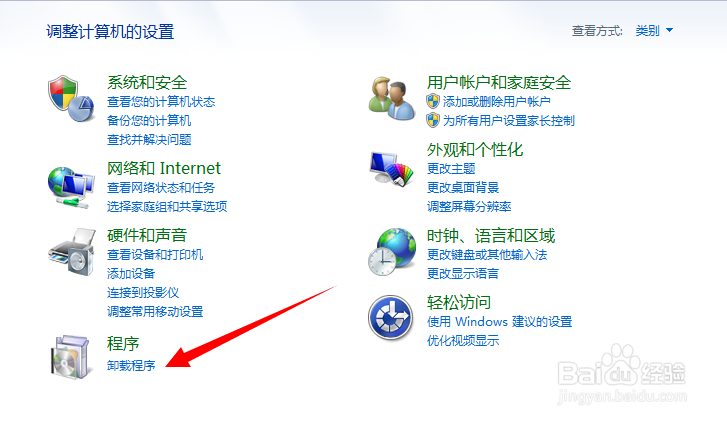The width and height of the screenshot is (727, 421).
Task: Open 查看您的计算机状态 link
Action: coord(161,102)
